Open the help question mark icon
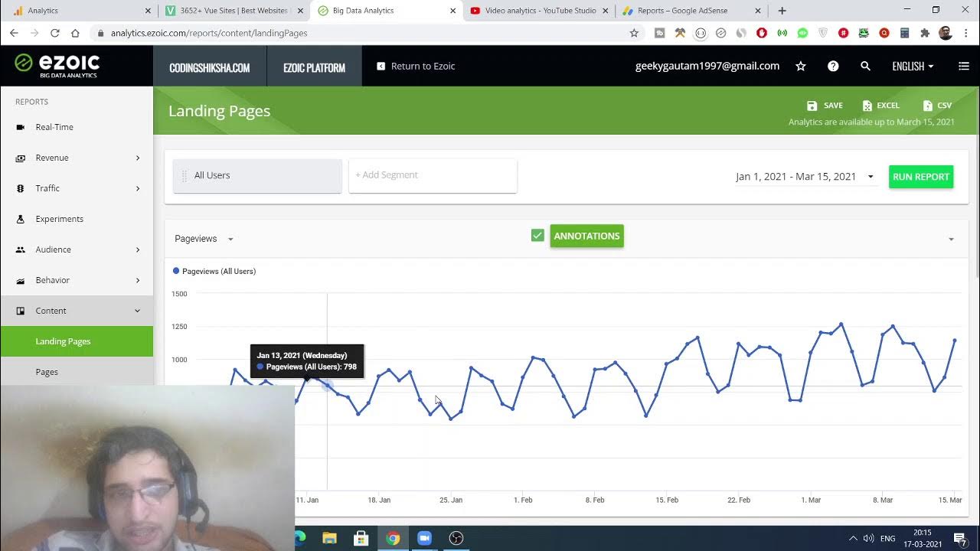 coord(833,67)
